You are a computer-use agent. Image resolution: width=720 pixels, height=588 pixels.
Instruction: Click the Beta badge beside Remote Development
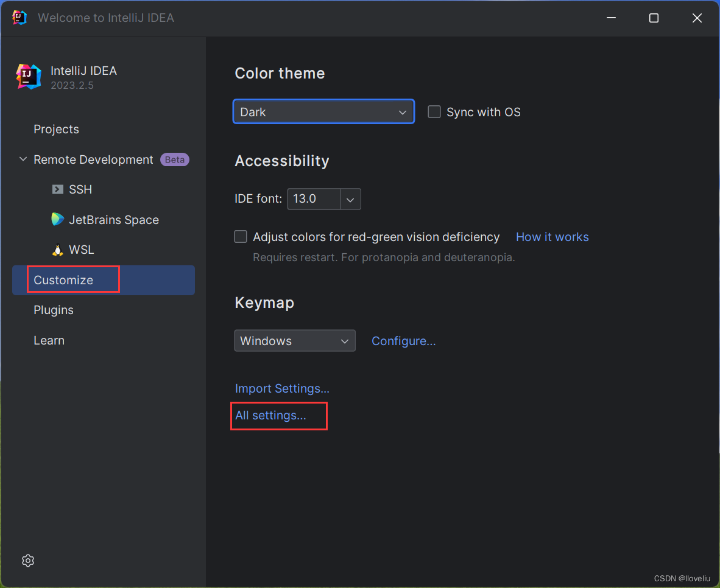(174, 159)
